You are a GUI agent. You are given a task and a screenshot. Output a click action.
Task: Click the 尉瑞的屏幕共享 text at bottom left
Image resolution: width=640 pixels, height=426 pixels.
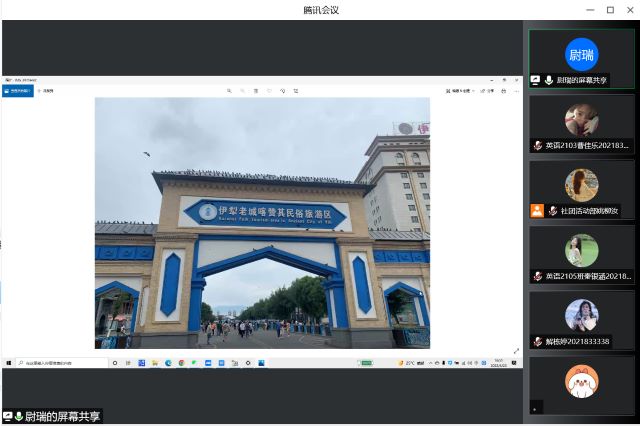pos(62,417)
